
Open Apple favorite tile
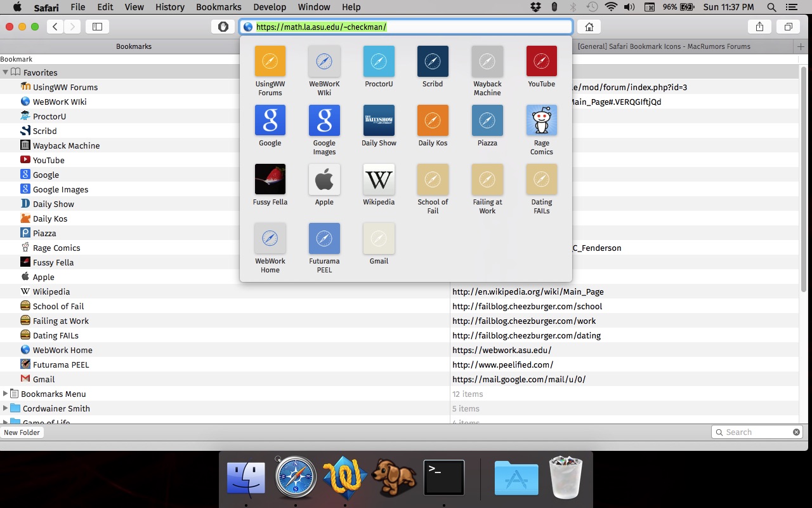coord(324,180)
